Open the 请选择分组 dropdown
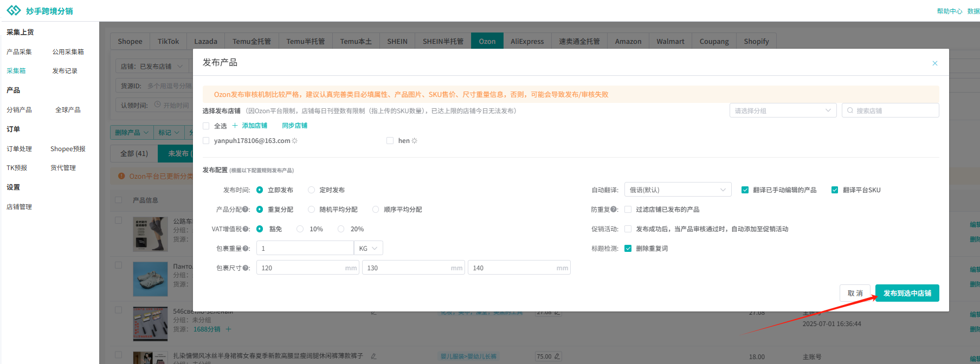Image resolution: width=980 pixels, height=364 pixels. [783, 110]
